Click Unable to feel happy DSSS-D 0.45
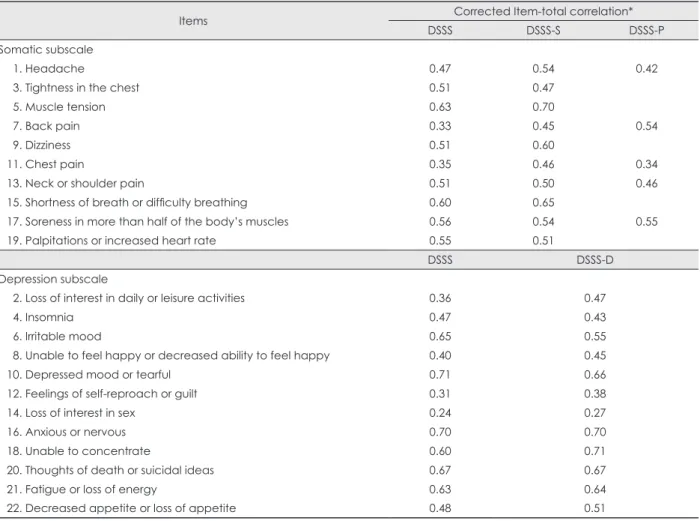Viewport: 700px width, 521px height. (x=595, y=356)
